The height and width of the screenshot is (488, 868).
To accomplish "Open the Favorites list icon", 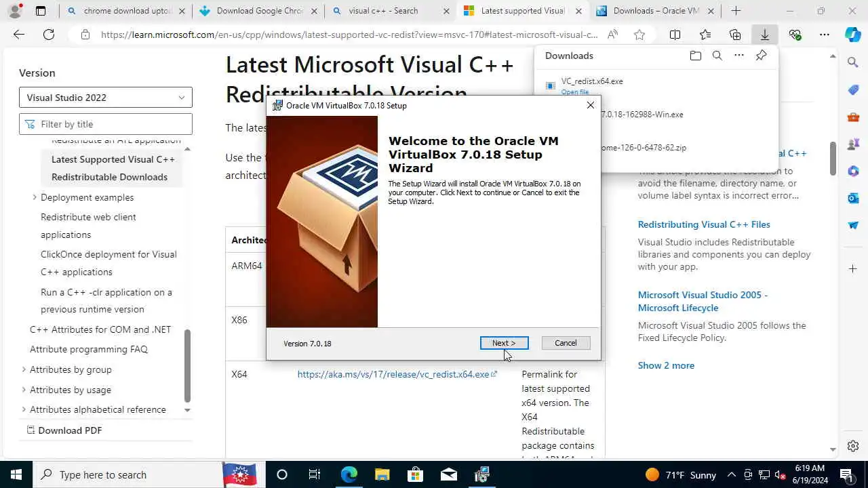I will (x=705, y=35).
